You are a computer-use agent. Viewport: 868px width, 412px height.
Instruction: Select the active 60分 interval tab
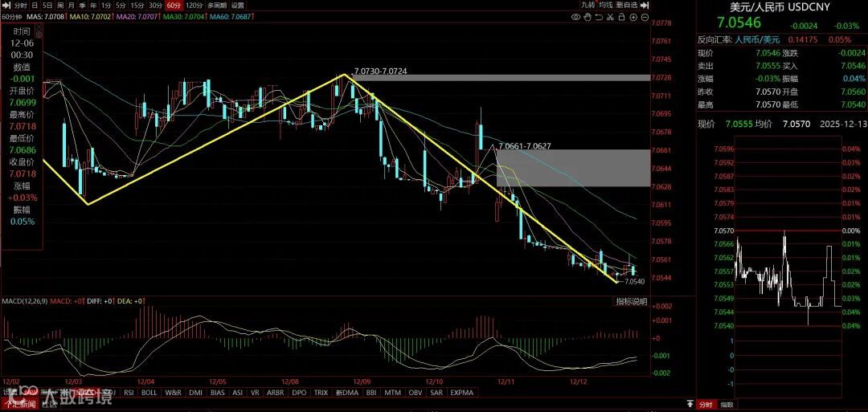point(174,6)
